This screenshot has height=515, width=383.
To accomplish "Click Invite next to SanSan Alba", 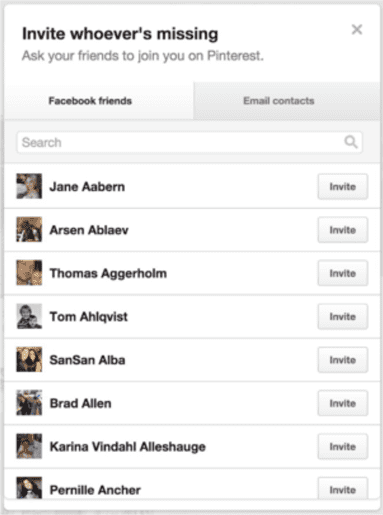I will [343, 360].
